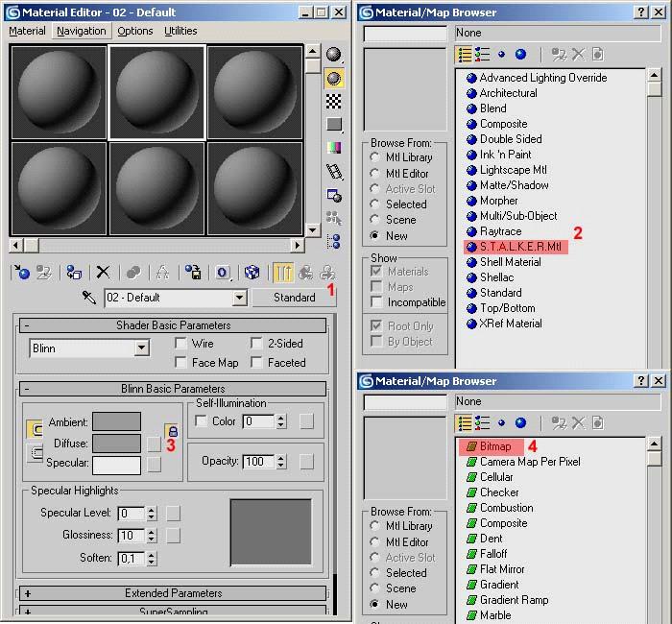The width and height of the screenshot is (672, 624).
Task: Click the lock icon beside Diffuse color
Action: tap(171, 433)
